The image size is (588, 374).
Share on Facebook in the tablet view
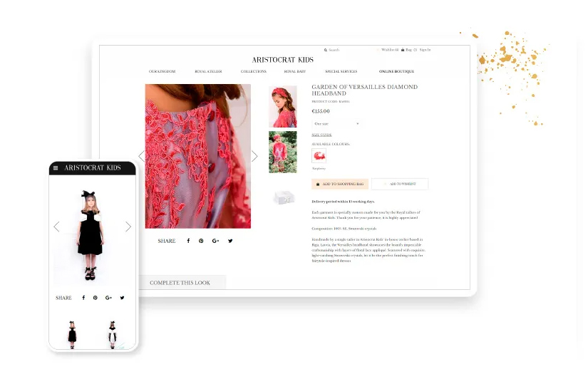(188, 241)
